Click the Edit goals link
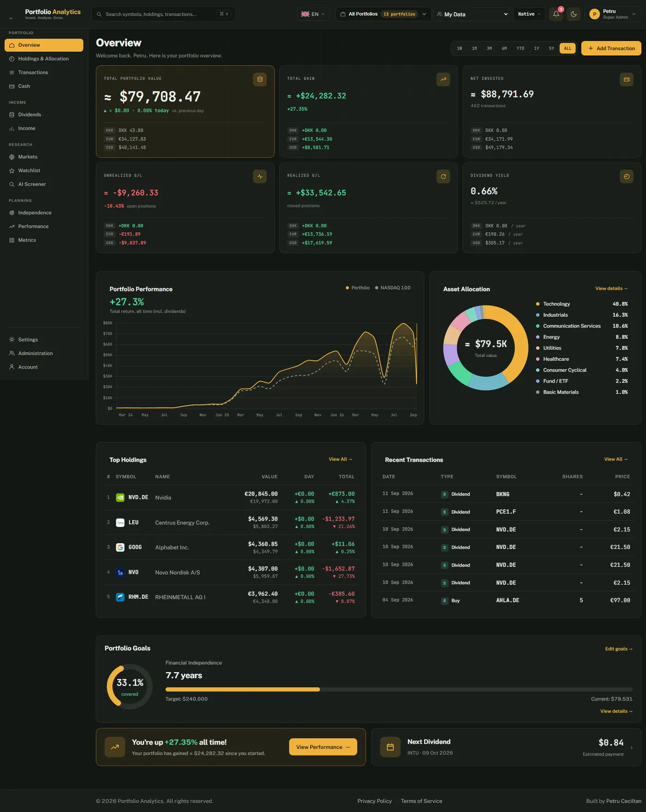The image size is (646, 812). coord(619,649)
